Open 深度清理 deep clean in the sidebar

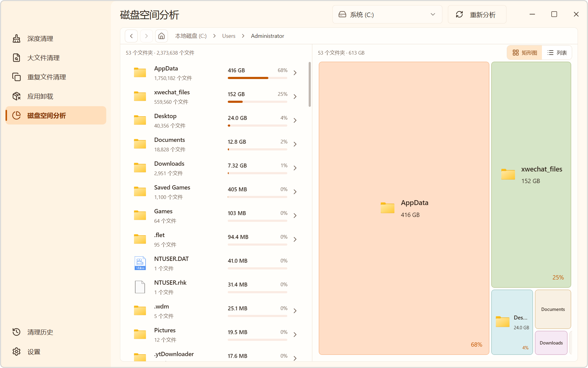[x=56, y=39]
